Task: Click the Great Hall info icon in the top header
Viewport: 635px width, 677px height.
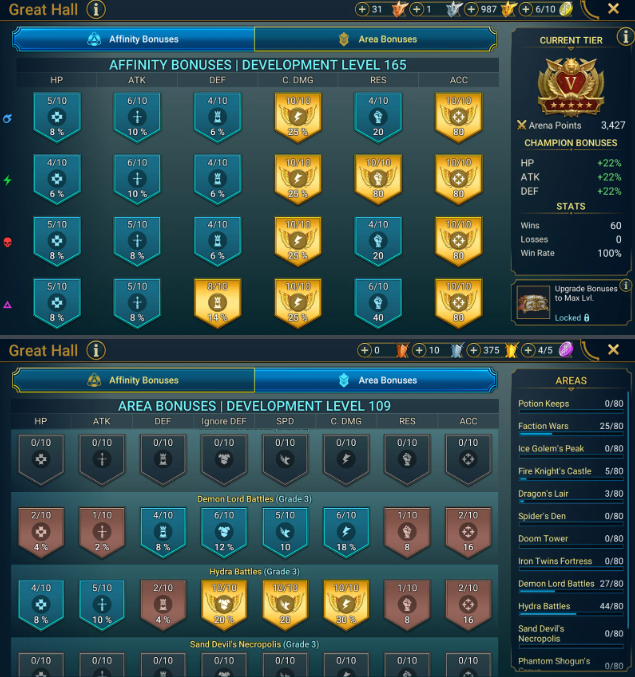Action: click(x=96, y=9)
